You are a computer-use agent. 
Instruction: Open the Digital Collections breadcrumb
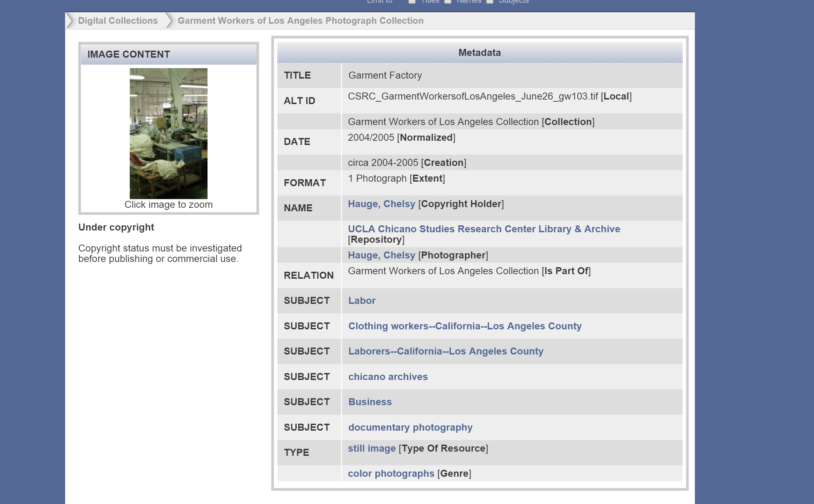pos(118,21)
